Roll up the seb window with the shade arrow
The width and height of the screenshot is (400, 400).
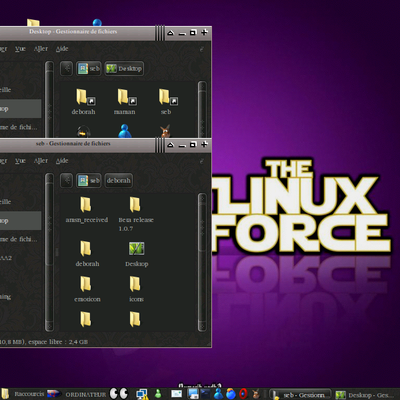tap(171, 145)
